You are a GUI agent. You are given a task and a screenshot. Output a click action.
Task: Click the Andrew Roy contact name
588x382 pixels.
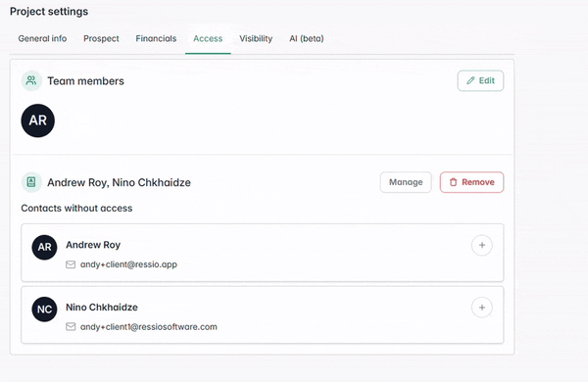pos(93,245)
